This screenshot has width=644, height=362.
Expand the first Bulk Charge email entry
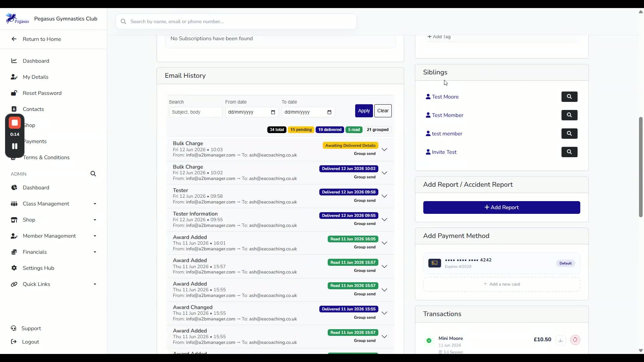click(384, 149)
